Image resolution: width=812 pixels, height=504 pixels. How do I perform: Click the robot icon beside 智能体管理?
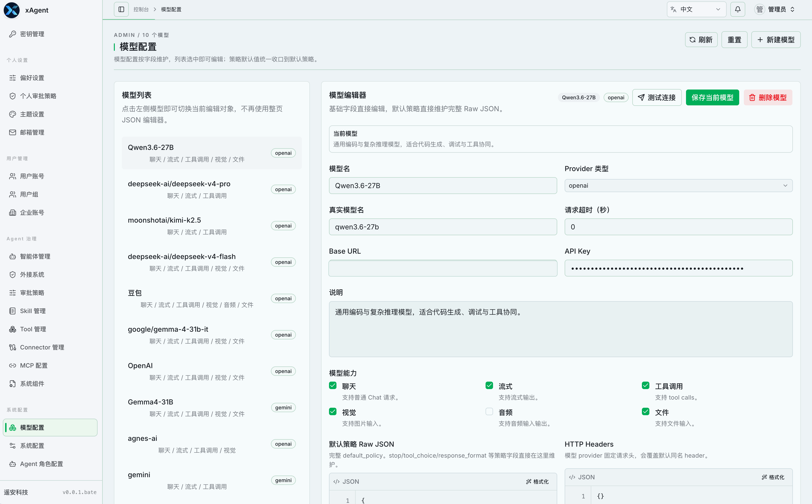pos(13,256)
